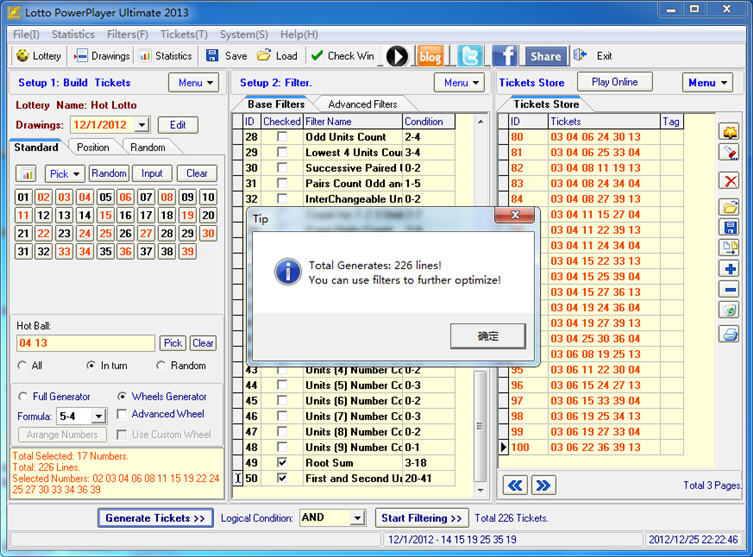Select the Random hot ball radio button
Screen dimensions: 753x557
160,365
